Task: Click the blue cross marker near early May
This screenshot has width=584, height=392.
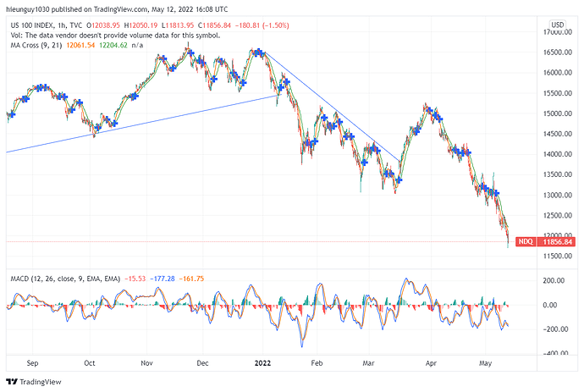Action: pyautogui.click(x=484, y=187)
